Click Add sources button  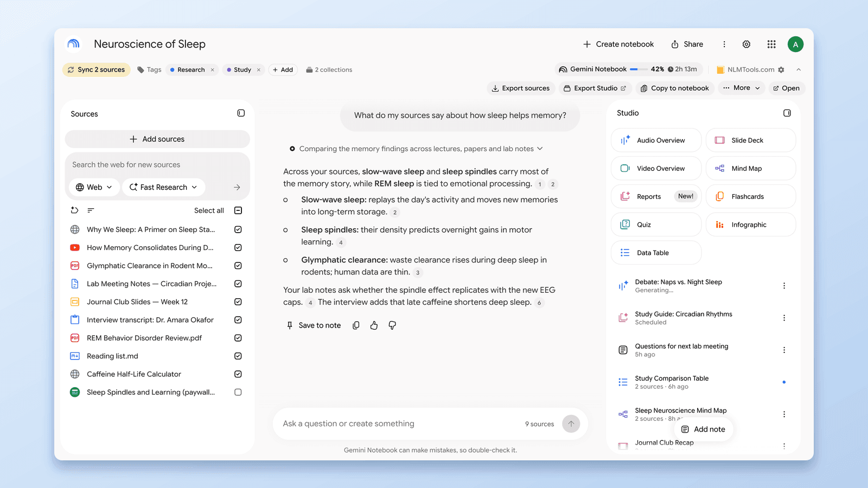[x=157, y=139]
